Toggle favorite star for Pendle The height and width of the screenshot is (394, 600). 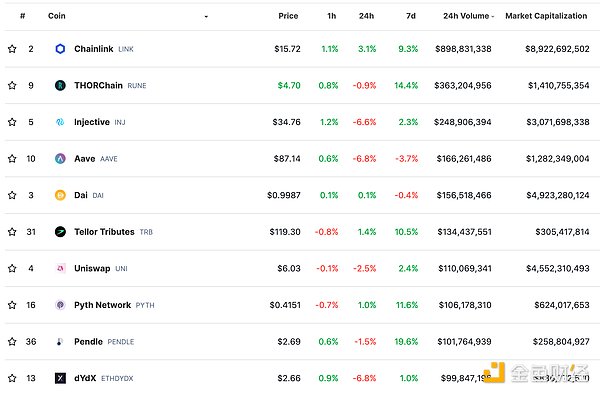click(12, 342)
